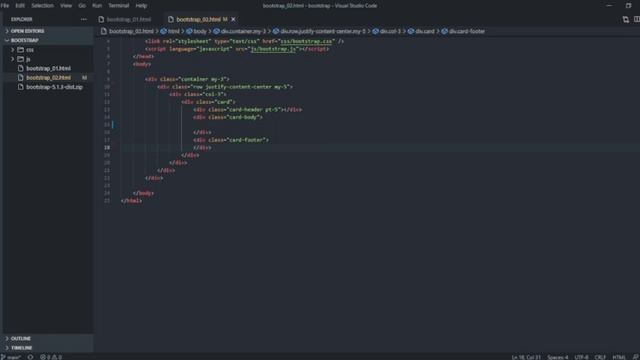The width and height of the screenshot is (640, 360).
Task: Click the card-body div line of code
Action: click(x=228, y=117)
